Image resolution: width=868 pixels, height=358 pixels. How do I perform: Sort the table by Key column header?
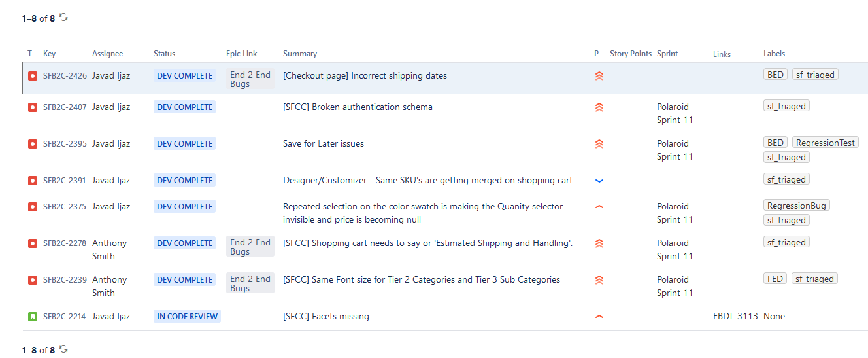point(49,54)
